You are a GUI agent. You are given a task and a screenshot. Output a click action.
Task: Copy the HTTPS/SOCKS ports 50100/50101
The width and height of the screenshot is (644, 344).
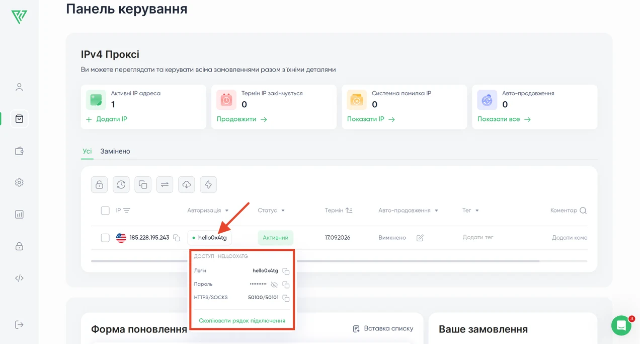click(x=286, y=298)
